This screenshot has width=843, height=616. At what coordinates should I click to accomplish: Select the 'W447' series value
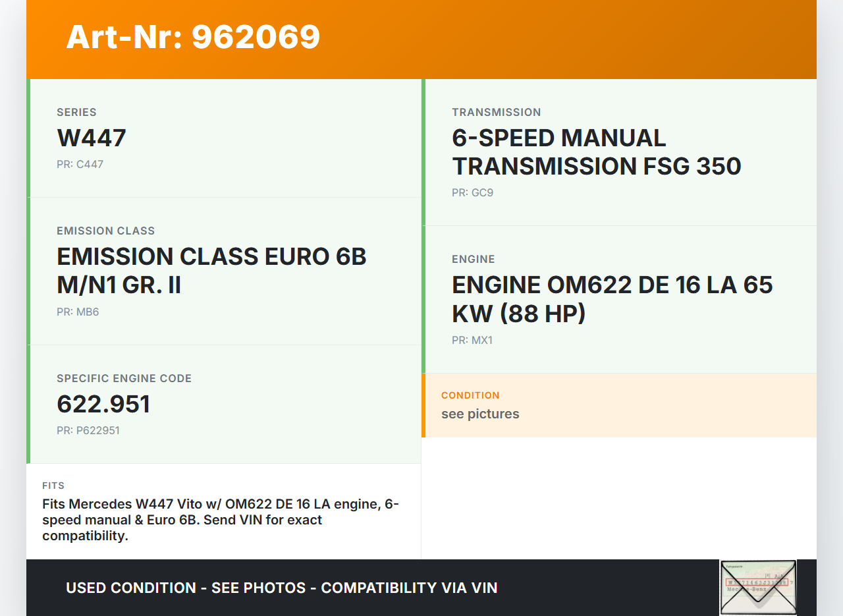[92, 138]
